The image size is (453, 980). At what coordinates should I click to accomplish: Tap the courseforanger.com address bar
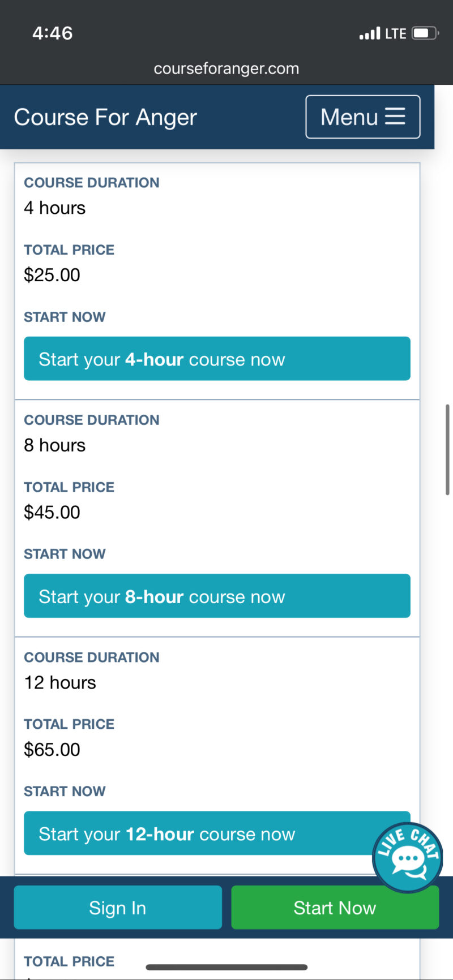(x=226, y=68)
